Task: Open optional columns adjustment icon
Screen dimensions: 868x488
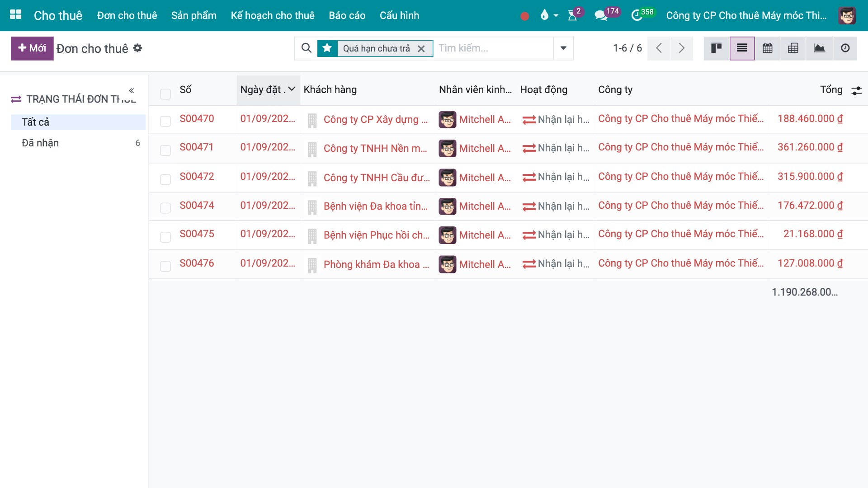Action: pyautogui.click(x=856, y=90)
